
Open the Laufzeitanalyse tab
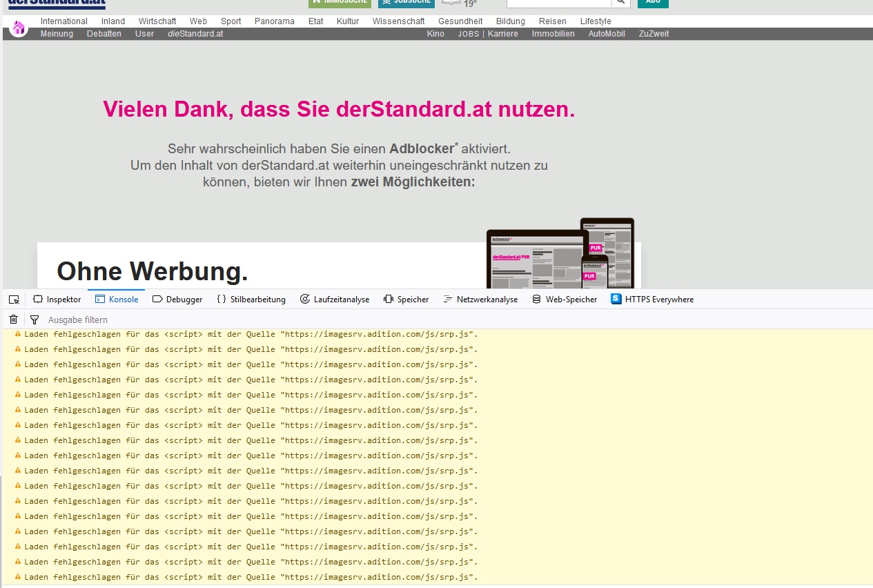(335, 300)
